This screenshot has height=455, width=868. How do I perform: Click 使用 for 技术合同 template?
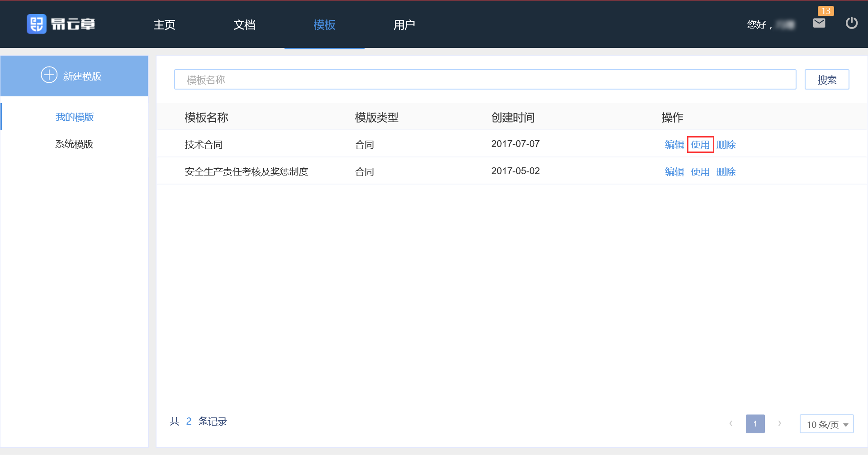700,145
